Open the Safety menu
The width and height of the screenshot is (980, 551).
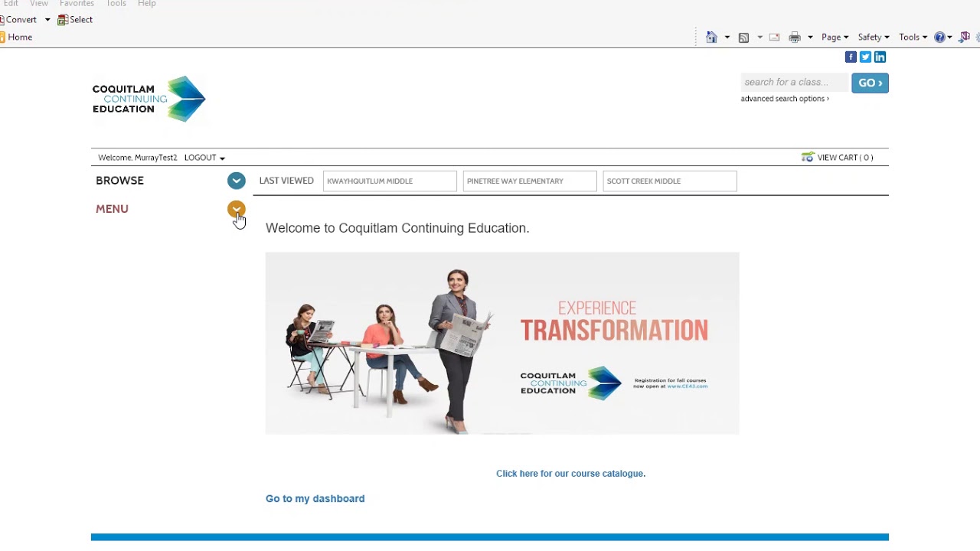coord(873,37)
